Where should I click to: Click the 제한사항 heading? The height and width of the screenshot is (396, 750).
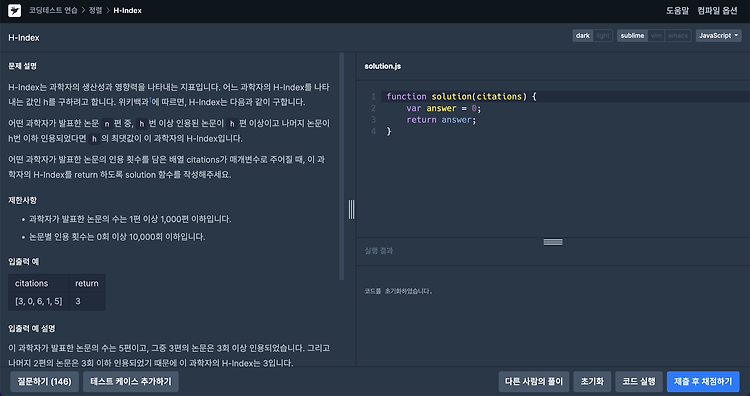click(22, 200)
